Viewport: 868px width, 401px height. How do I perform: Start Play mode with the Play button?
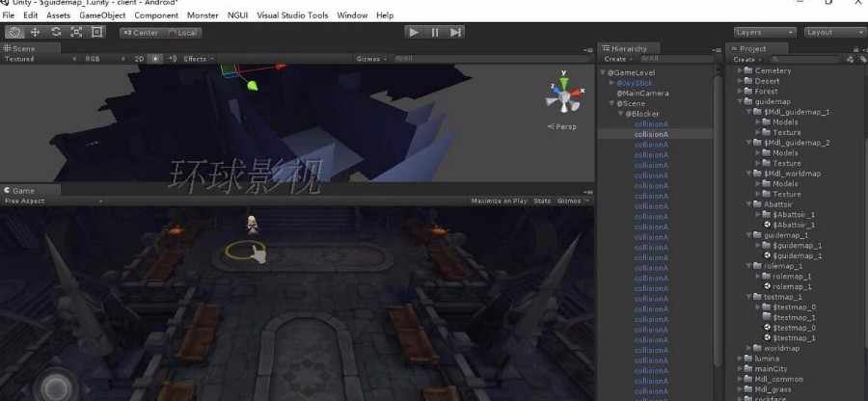(x=414, y=32)
